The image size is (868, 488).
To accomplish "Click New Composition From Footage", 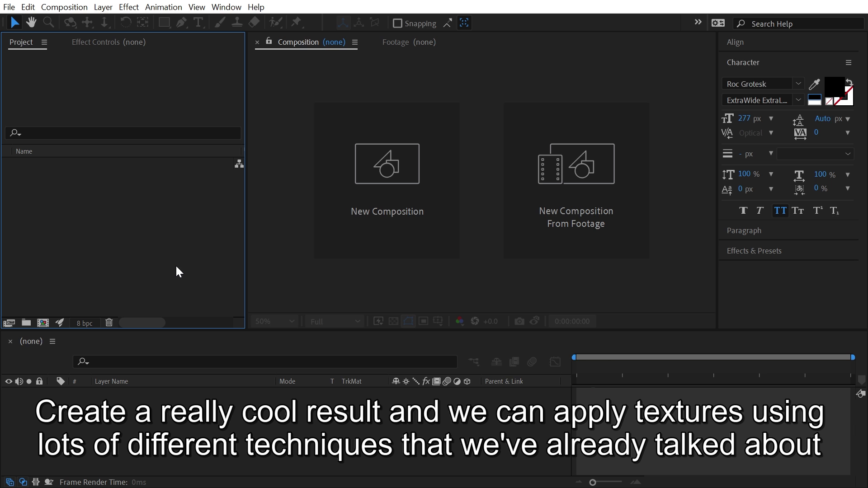I will pyautogui.click(x=576, y=180).
